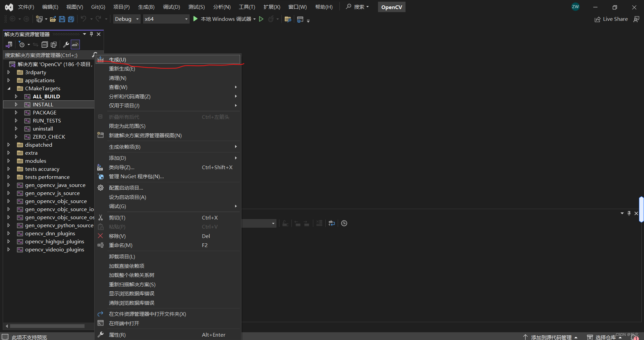644x340 pixels.
Task: Click the search box in menu bar
Action: pyautogui.click(x=358, y=7)
